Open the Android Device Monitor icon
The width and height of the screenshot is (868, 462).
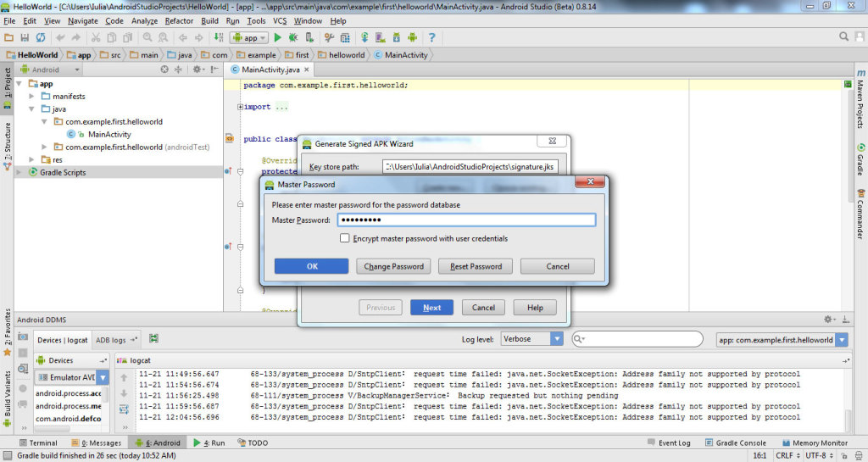[x=413, y=37]
